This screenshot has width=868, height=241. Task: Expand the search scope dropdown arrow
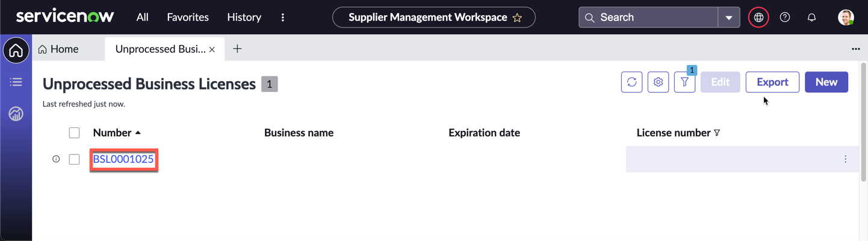pos(729,17)
